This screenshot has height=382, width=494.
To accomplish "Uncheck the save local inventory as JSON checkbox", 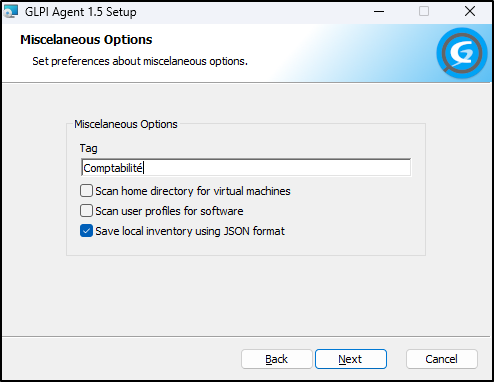I will [x=86, y=231].
